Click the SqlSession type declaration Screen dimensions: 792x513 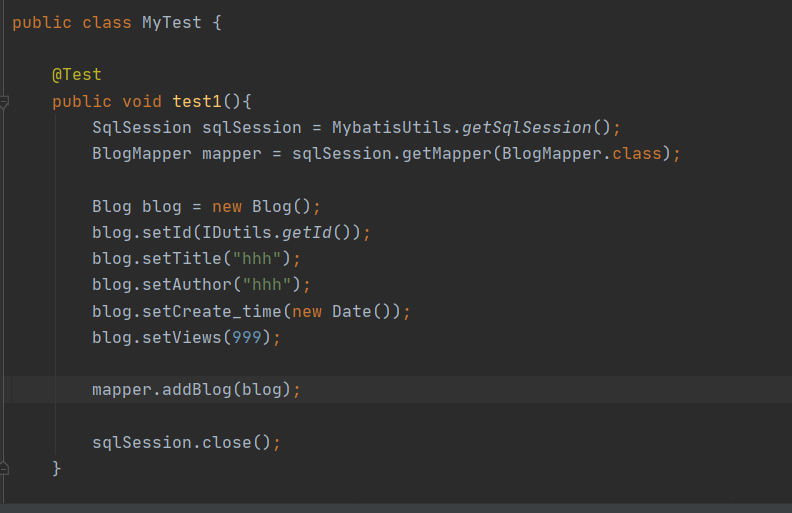[142, 128]
